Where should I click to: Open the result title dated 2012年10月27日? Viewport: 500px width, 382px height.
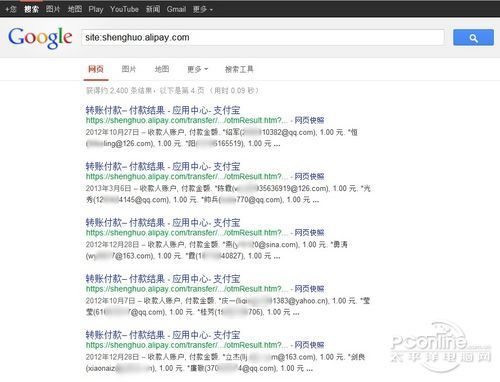(163, 110)
